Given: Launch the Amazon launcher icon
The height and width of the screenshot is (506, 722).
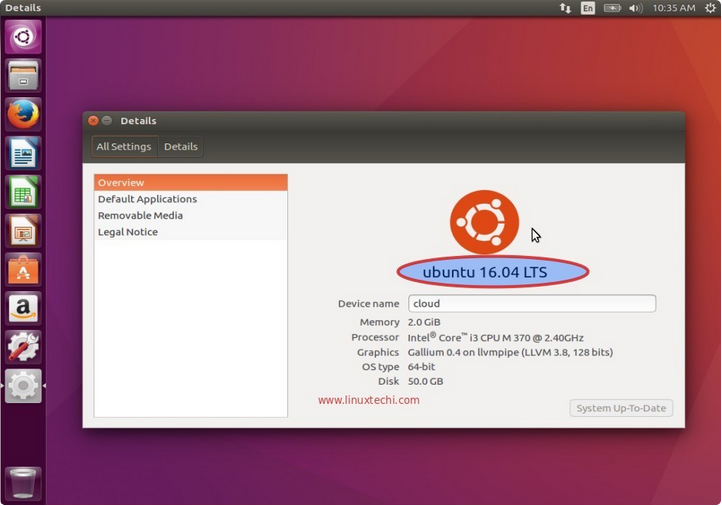Looking at the screenshot, I should point(23,308).
